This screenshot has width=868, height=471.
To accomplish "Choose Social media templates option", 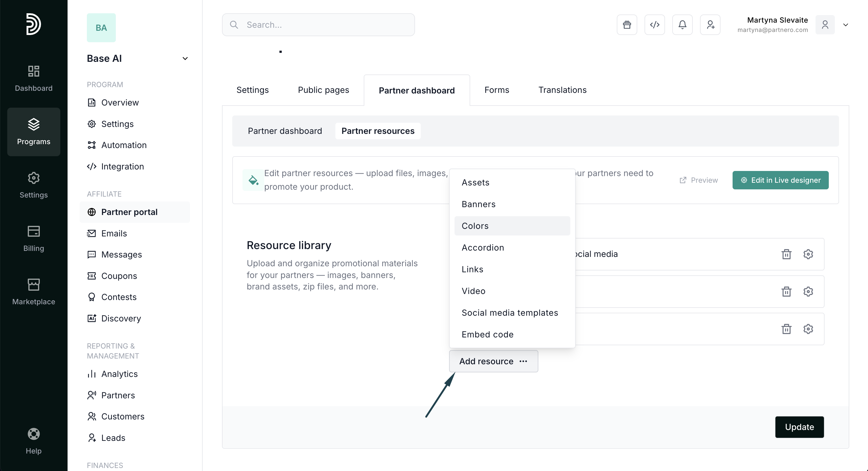I will (509, 313).
